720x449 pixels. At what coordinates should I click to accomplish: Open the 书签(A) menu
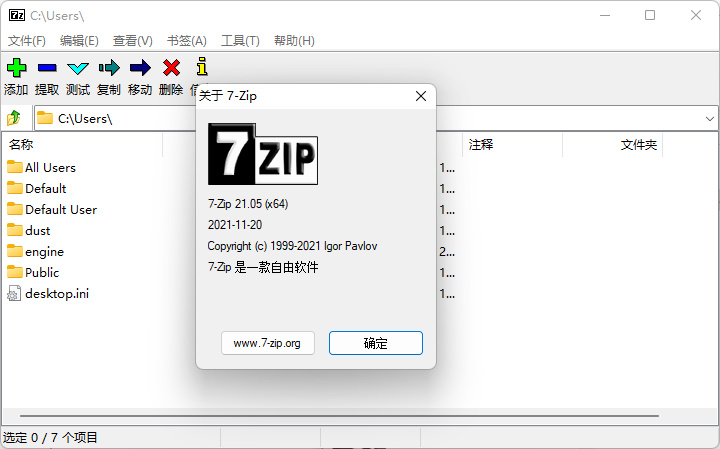(x=186, y=41)
